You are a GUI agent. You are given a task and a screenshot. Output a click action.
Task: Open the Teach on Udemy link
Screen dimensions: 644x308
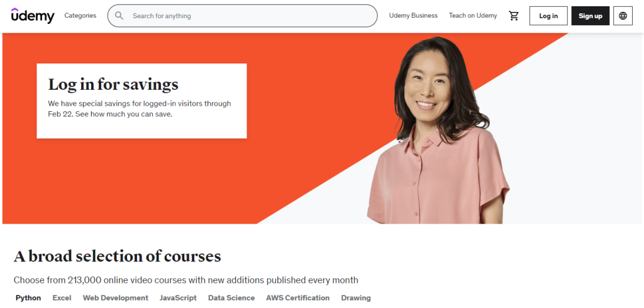click(x=473, y=16)
